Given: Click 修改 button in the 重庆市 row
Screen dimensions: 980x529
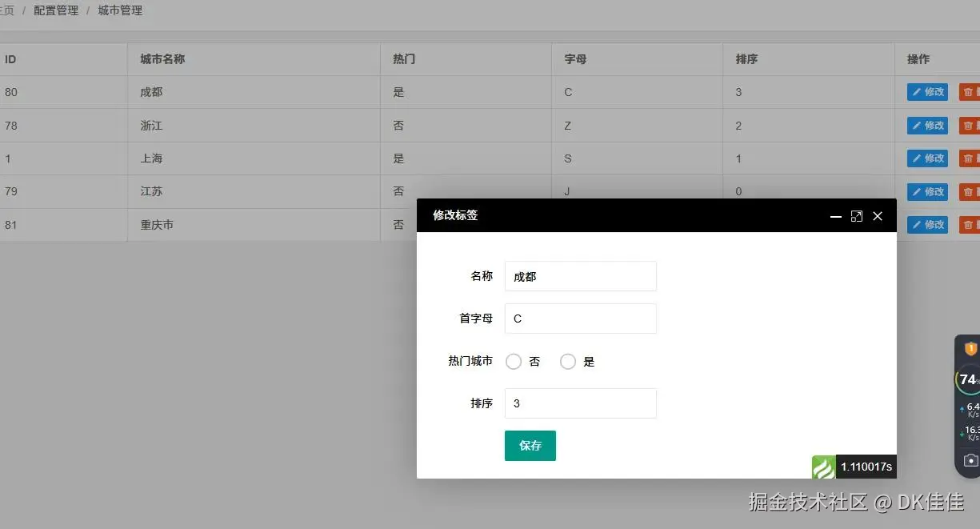Looking at the screenshot, I should tap(928, 225).
